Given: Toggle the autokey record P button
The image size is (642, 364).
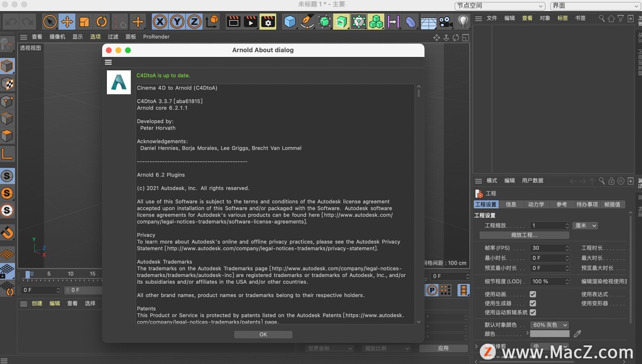Looking at the screenshot, I should (x=432, y=290).
